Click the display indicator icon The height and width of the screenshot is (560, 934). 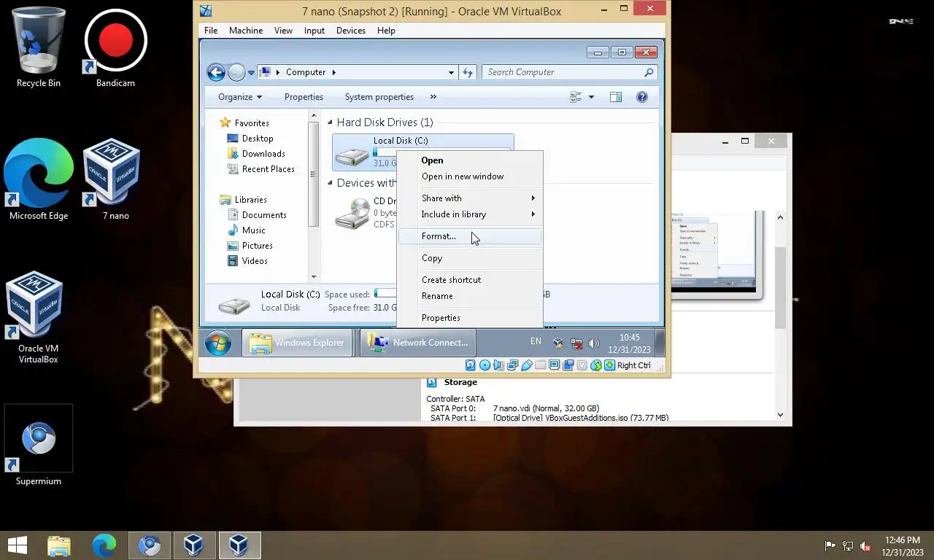pos(554,365)
